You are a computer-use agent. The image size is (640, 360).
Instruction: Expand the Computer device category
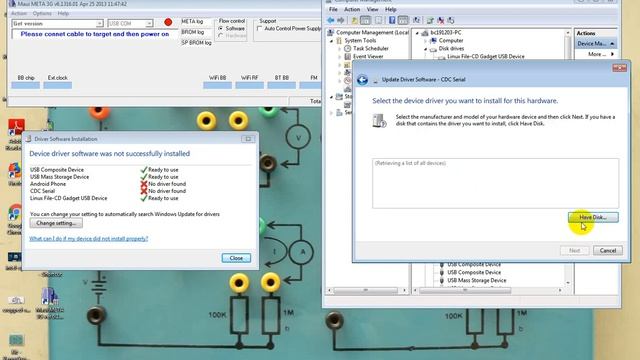425,41
